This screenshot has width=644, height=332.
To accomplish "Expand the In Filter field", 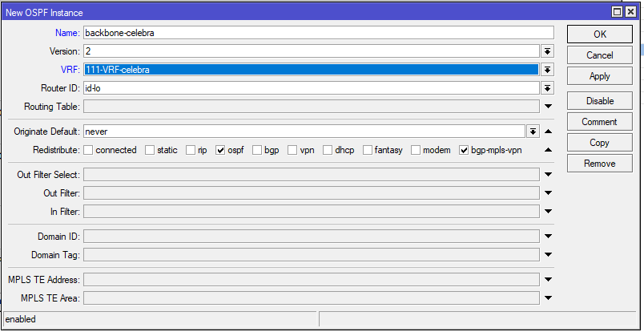I will click(548, 212).
